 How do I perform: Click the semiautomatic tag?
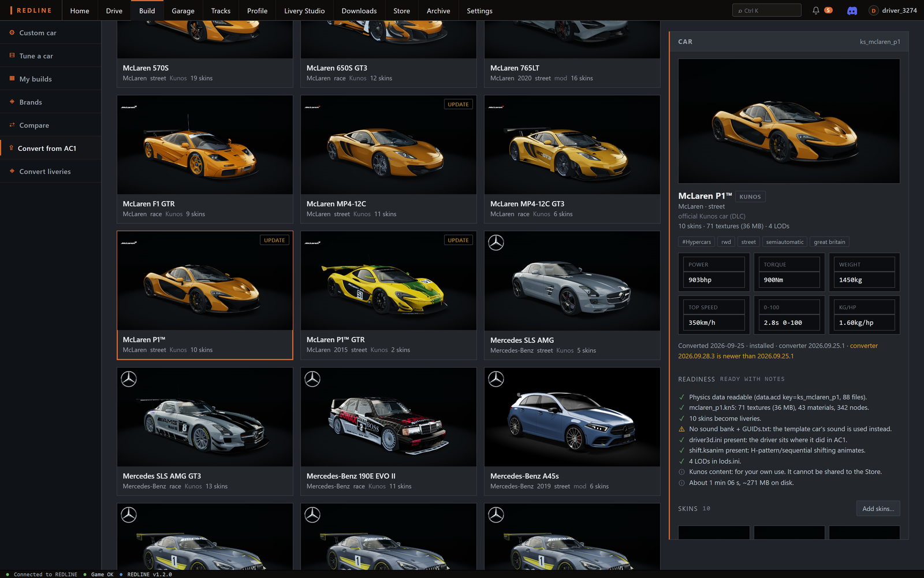(784, 242)
